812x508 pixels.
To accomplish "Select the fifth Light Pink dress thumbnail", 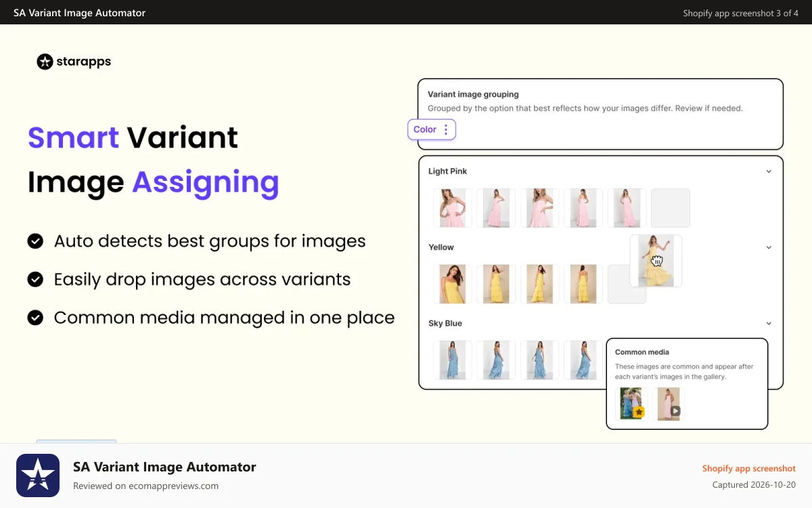I will coord(627,208).
